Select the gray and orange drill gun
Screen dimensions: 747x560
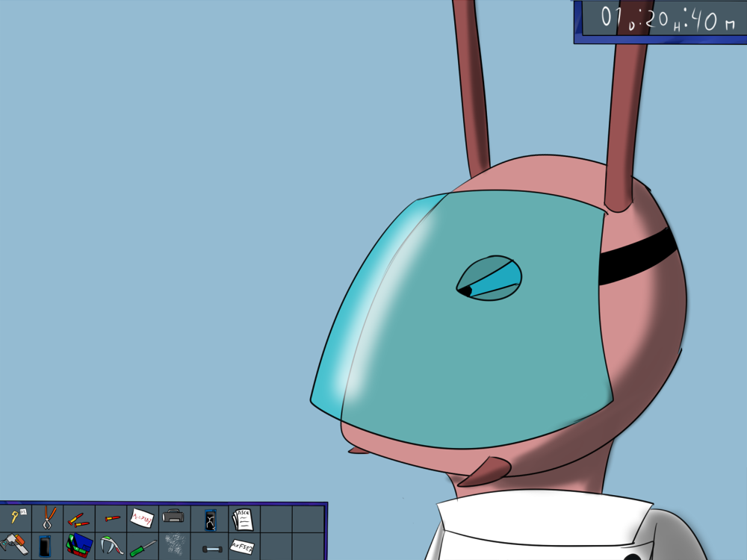click(14, 544)
